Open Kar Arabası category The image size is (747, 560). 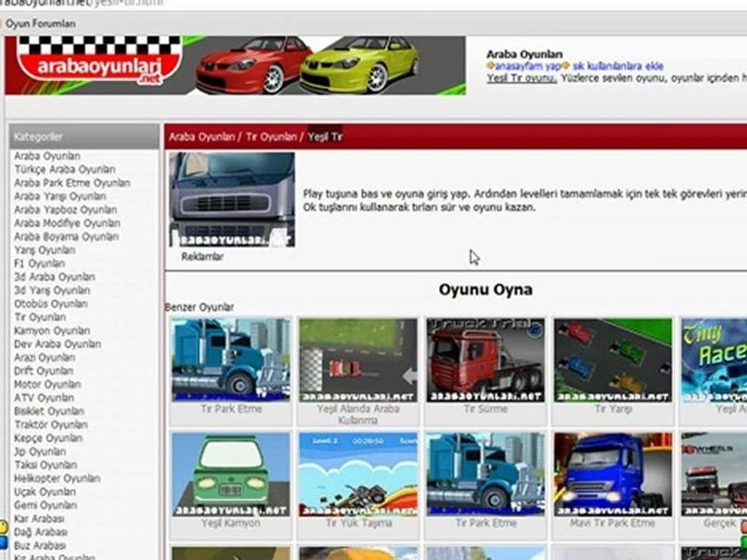pos(39,519)
